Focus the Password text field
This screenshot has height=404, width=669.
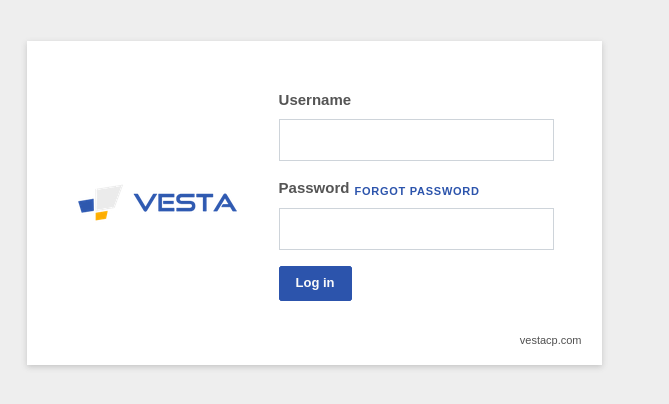[x=416, y=229]
